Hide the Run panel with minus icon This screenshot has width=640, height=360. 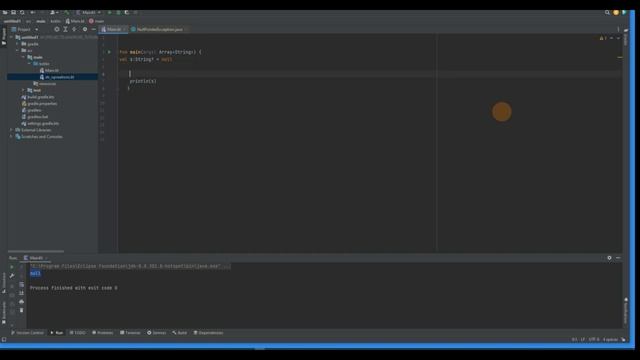point(618,258)
